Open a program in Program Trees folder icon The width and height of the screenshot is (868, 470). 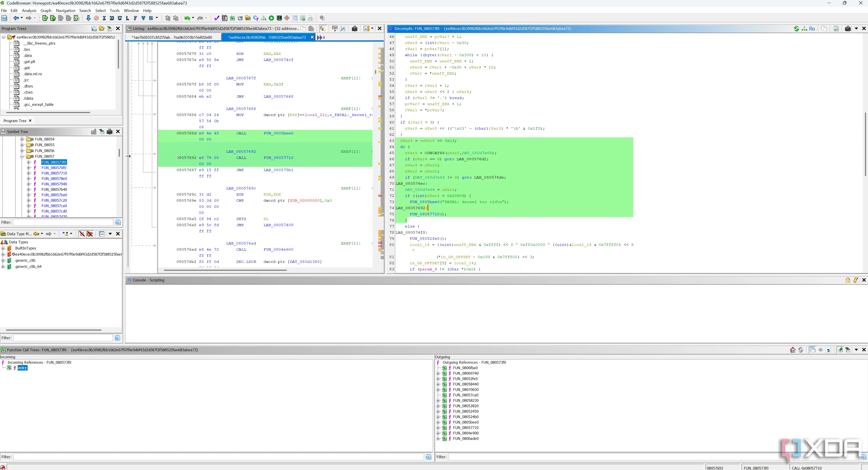click(x=102, y=29)
